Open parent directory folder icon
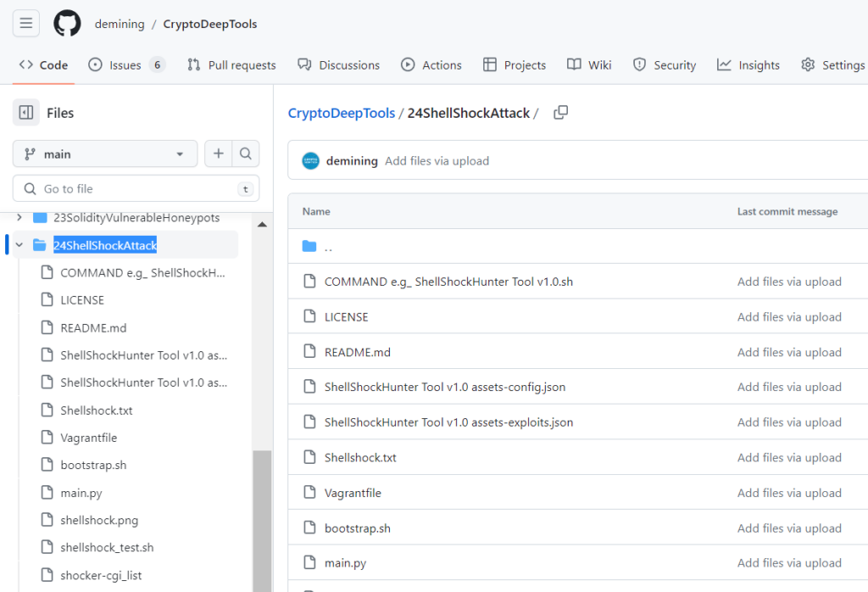 309,246
